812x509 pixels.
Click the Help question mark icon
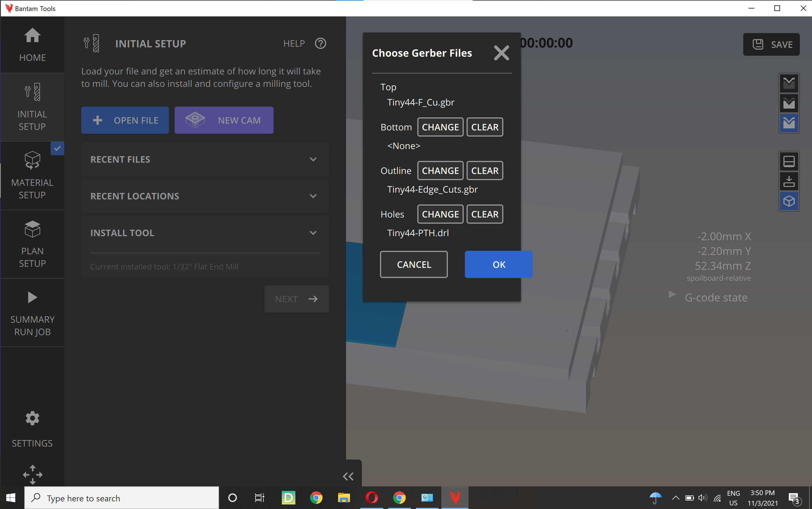click(320, 44)
